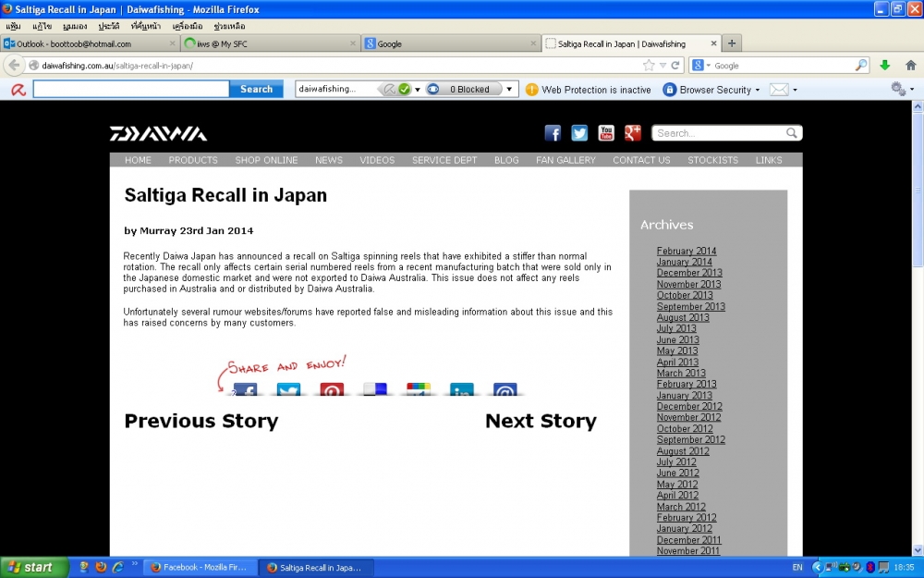924x578 pixels.
Task: Reload the current page
Action: pyautogui.click(x=675, y=66)
